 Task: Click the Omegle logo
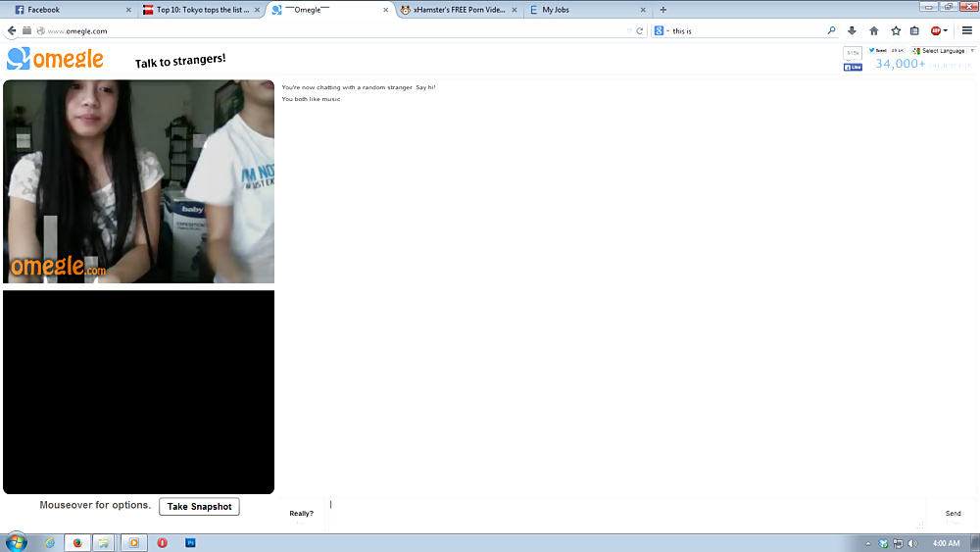[55, 59]
